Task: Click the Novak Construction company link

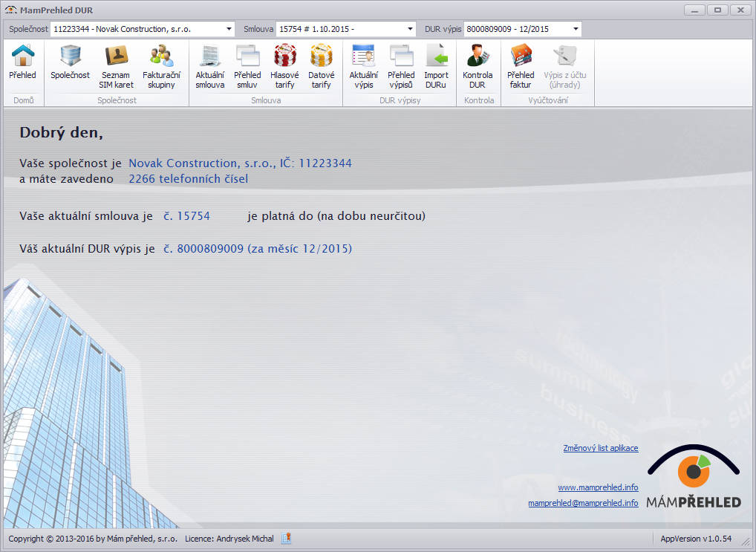Action: 240,163
